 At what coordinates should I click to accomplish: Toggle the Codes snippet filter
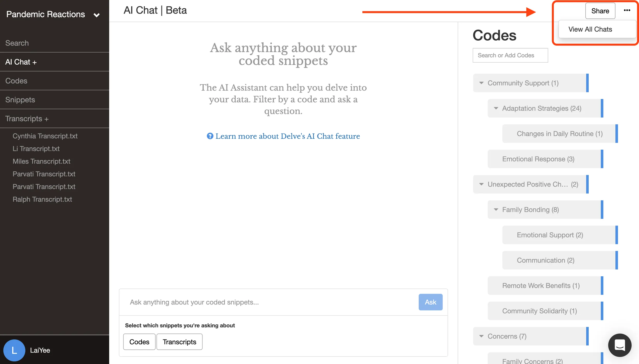point(139,342)
